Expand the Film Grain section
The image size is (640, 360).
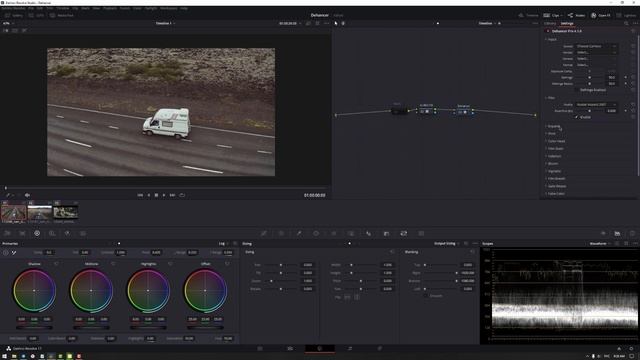556,149
